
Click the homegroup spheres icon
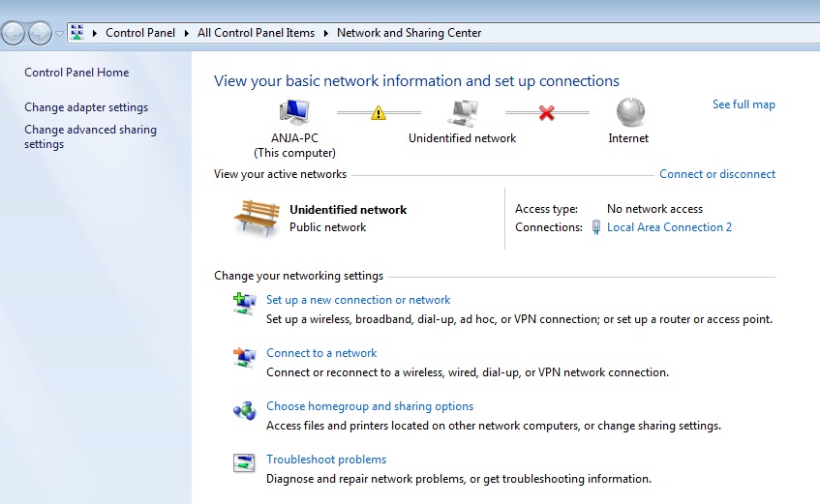coord(244,411)
